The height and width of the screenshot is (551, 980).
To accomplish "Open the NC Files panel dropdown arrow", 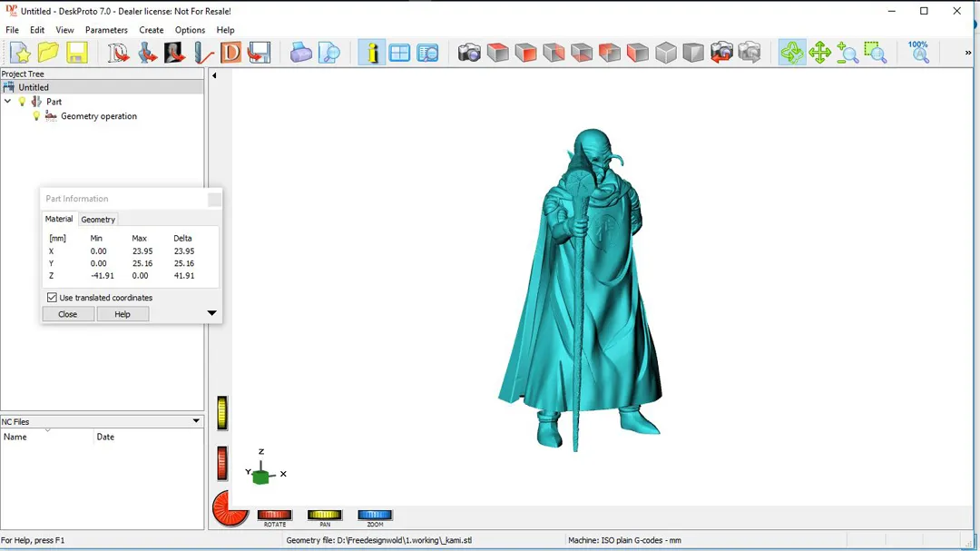I will (x=196, y=421).
